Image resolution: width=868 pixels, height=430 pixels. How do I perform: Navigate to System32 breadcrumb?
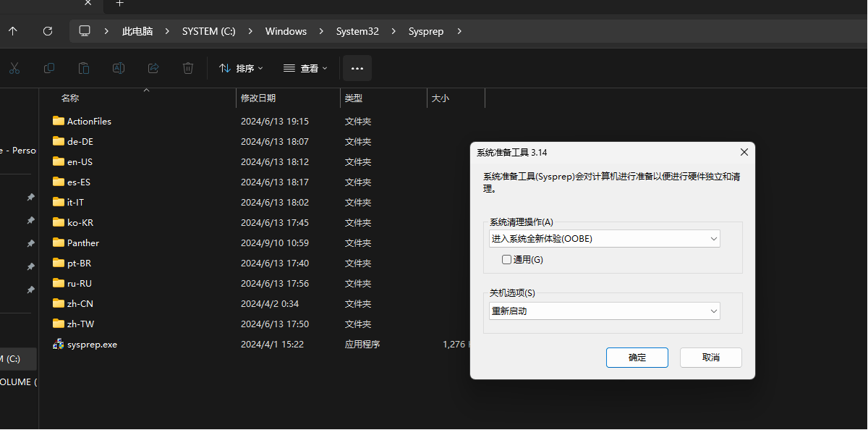357,31
